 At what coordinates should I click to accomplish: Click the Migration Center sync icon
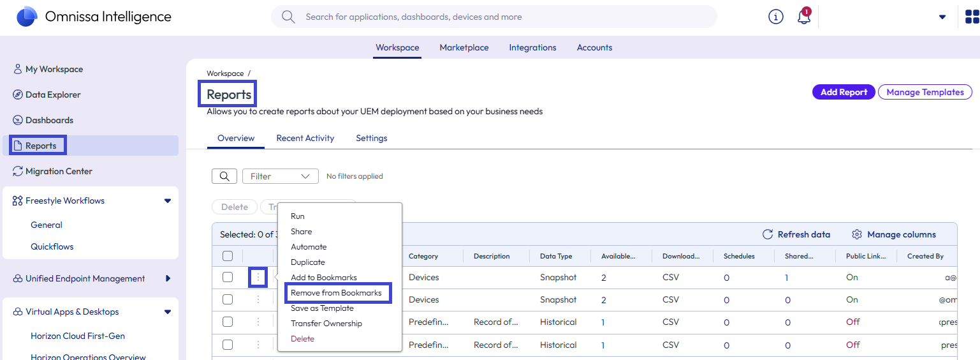(18, 171)
